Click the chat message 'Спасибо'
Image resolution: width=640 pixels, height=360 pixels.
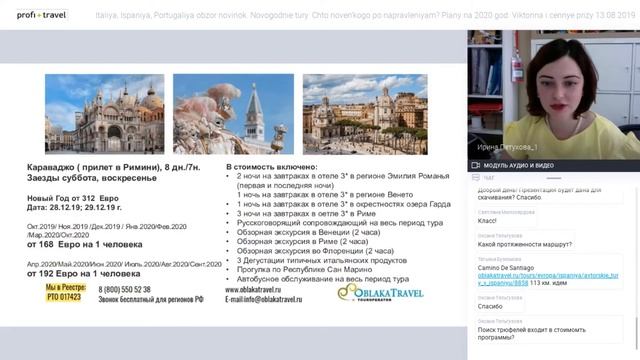[x=490, y=306]
